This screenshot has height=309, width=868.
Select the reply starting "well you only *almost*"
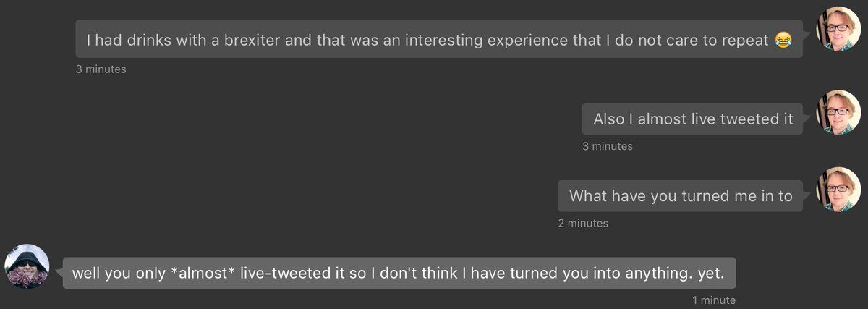tap(399, 274)
